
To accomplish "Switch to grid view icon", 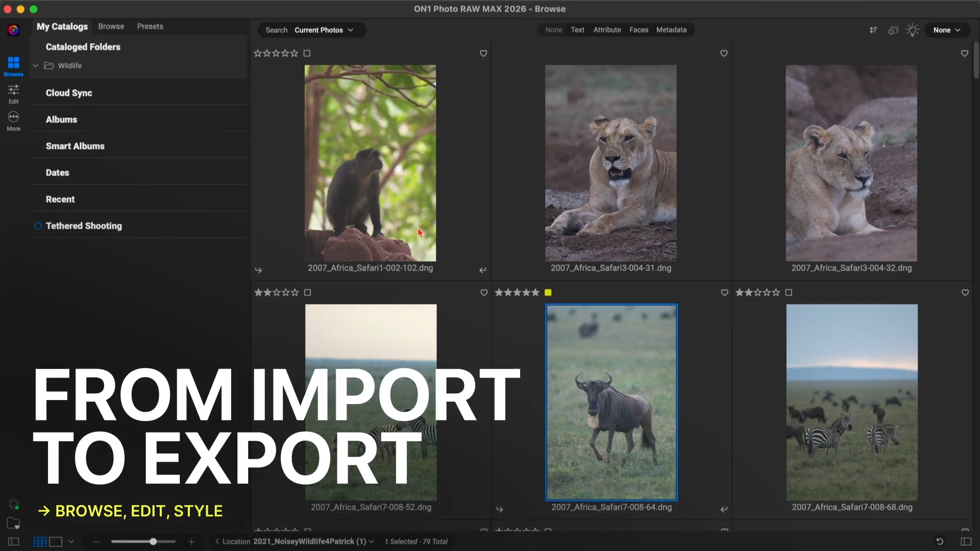I will point(40,542).
